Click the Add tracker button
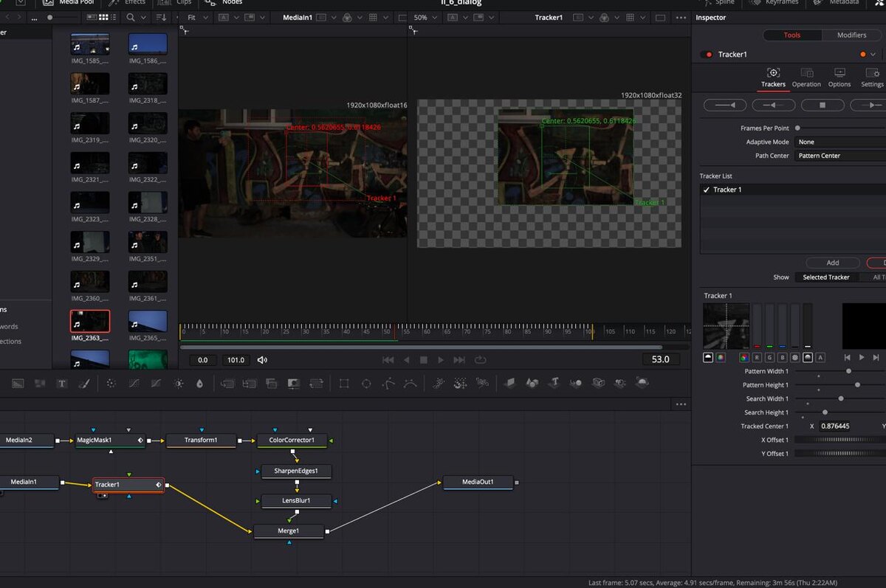The width and height of the screenshot is (886, 588). click(832, 263)
